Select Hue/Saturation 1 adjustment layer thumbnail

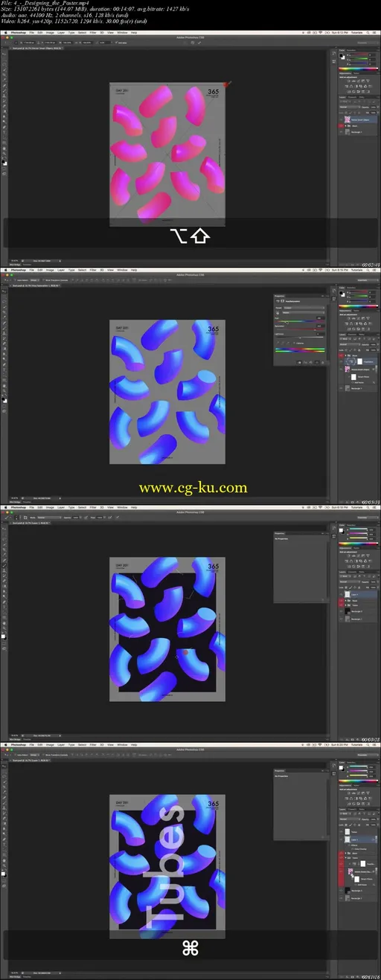point(350,361)
